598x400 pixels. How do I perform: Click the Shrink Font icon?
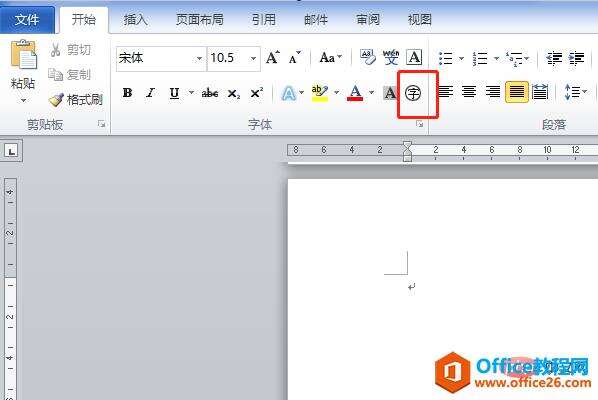(x=294, y=58)
